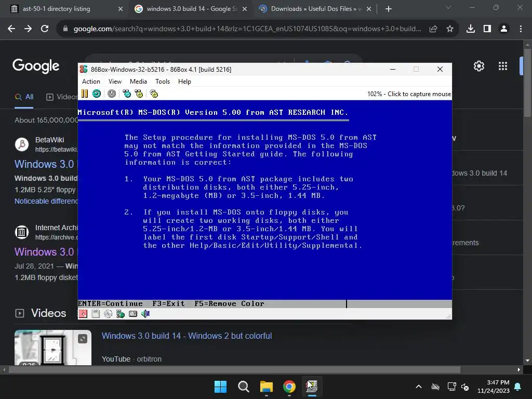Hard reset the 86Box machine
Screen dimensions: 532x399
click(x=97, y=94)
